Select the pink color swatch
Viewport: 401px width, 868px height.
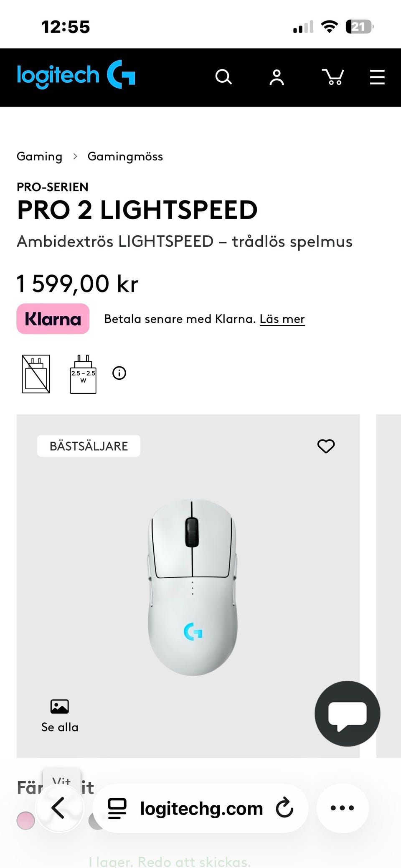(25, 820)
